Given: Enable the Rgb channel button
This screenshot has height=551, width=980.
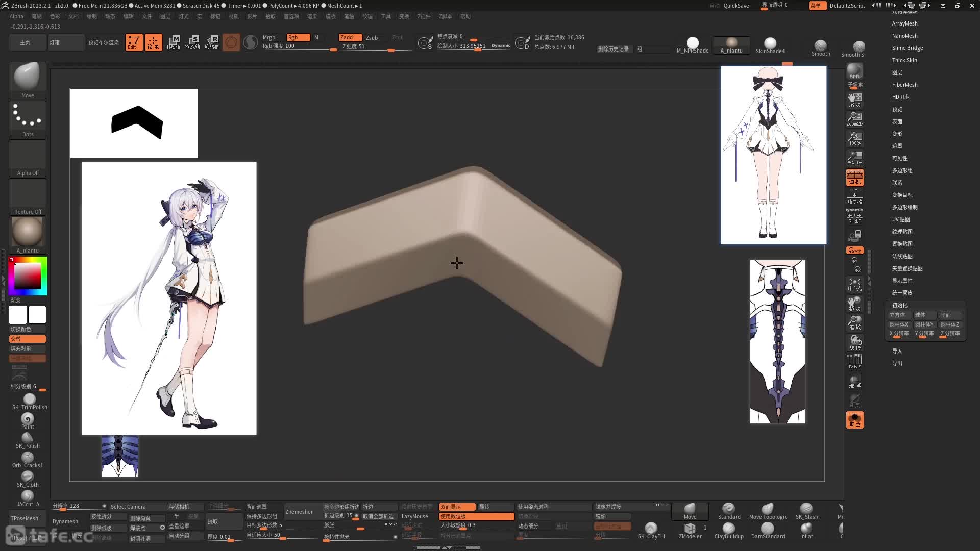Looking at the screenshot, I should [x=298, y=37].
